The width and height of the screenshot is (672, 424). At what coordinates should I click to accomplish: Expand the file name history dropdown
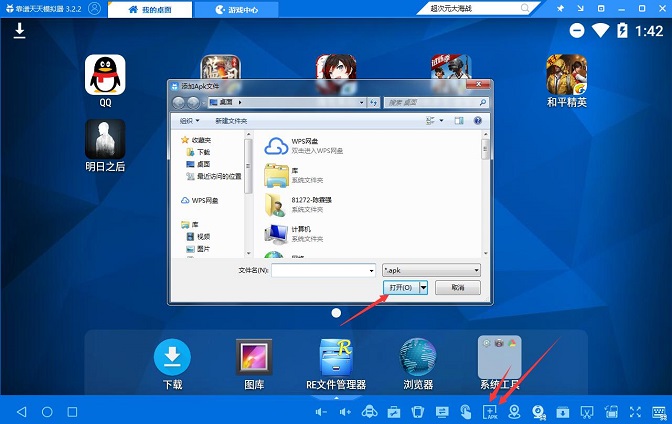(x=371, y=270)
